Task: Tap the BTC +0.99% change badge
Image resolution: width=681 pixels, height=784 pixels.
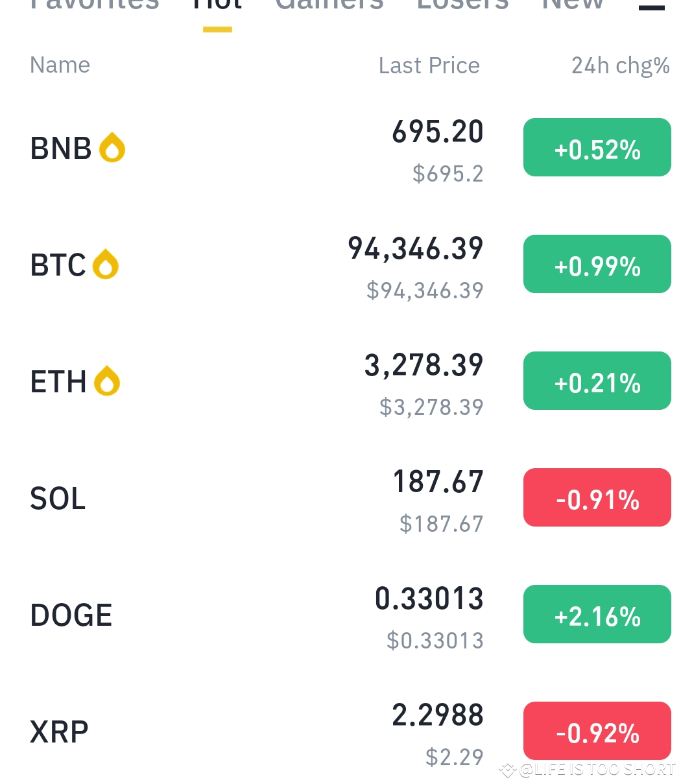Action: coord(597,264)
